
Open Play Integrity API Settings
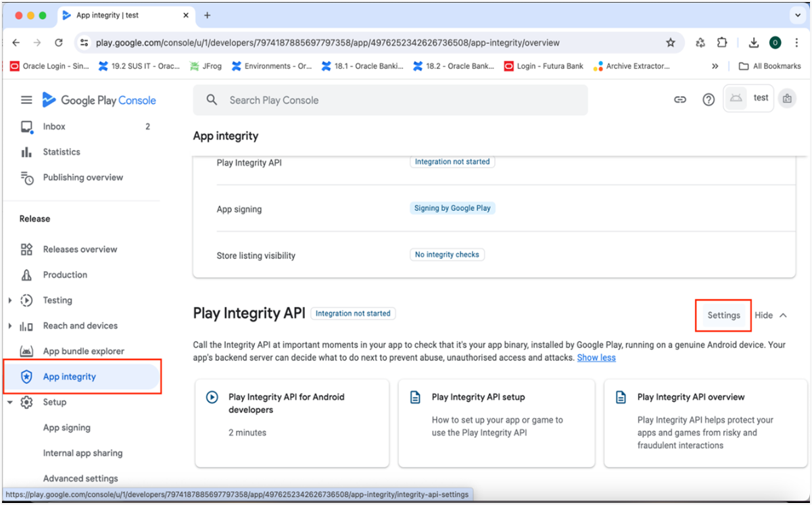pyautogui.click(x=723, y=315)
